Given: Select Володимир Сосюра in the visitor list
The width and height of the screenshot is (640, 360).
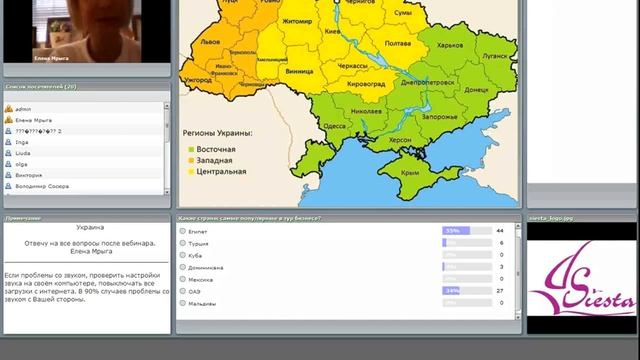Looking at the screenshot, I should pyautogui.click(x=84, y=186).
